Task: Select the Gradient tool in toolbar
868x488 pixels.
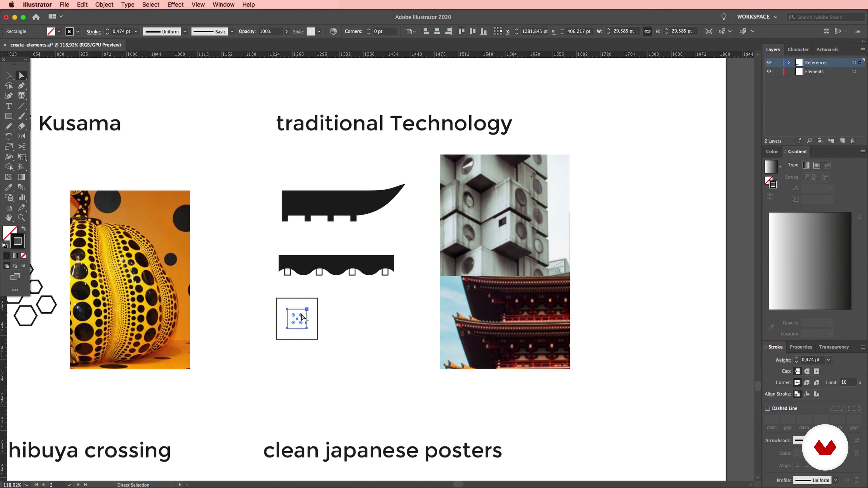Action: tap(21, 177)
